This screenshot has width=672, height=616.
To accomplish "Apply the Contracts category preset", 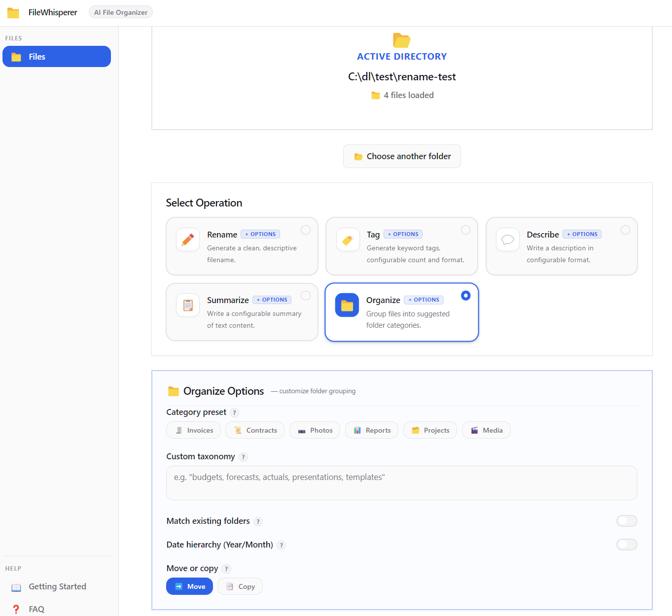I will pos(255,430).
